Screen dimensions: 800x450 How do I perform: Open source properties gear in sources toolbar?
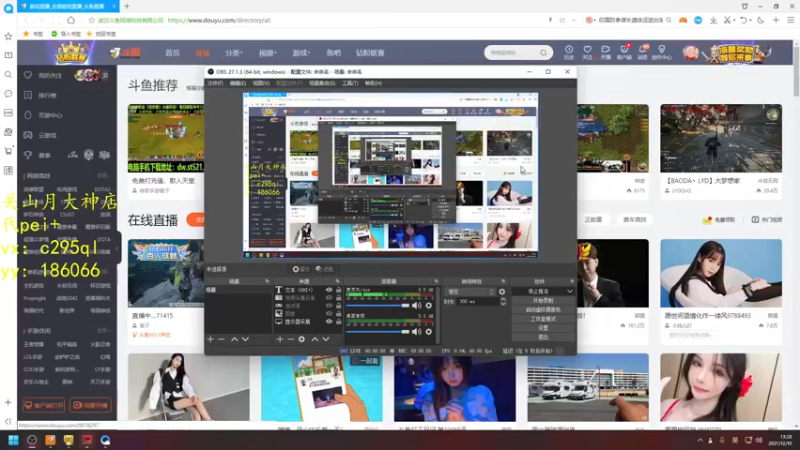coord(302,339)
